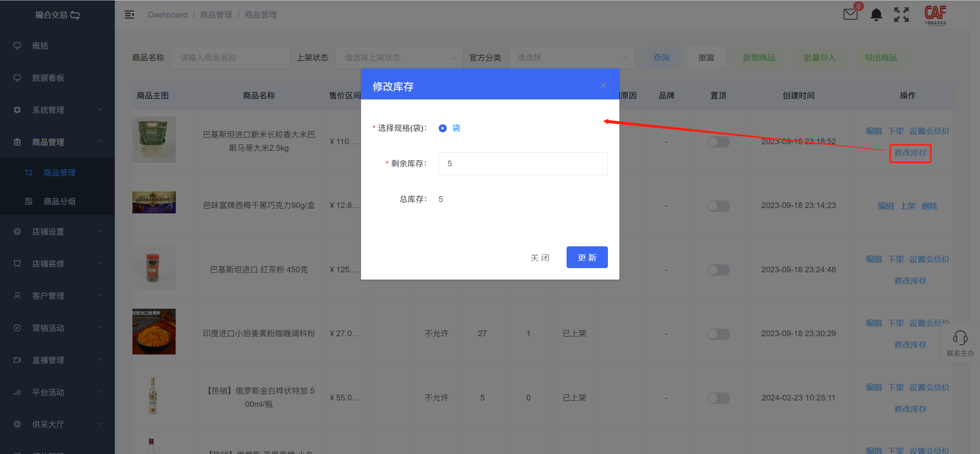Click the 平台活动 icon in sidebar
The image size is (980, 454).
click(x=17, y=392)
